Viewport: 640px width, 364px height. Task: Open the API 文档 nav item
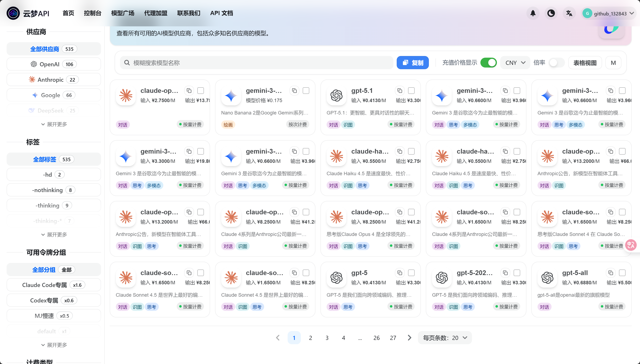tap(221, 13)
